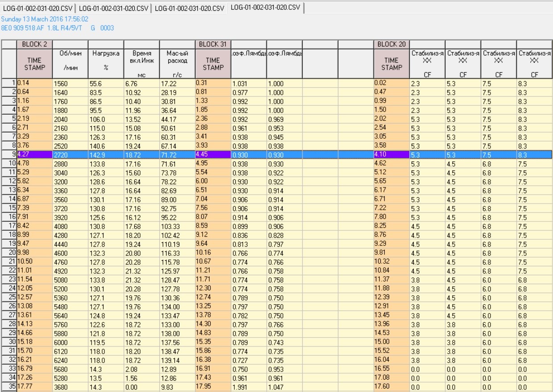553x392 pixels.
Task: Click the injection time cell showing 20.80
Action: tap(142, 253)
